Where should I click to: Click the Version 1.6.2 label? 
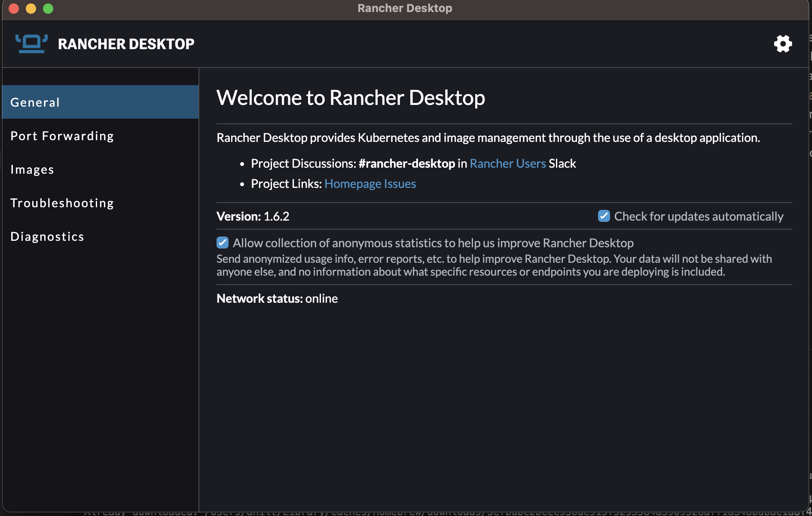point(253,216)
